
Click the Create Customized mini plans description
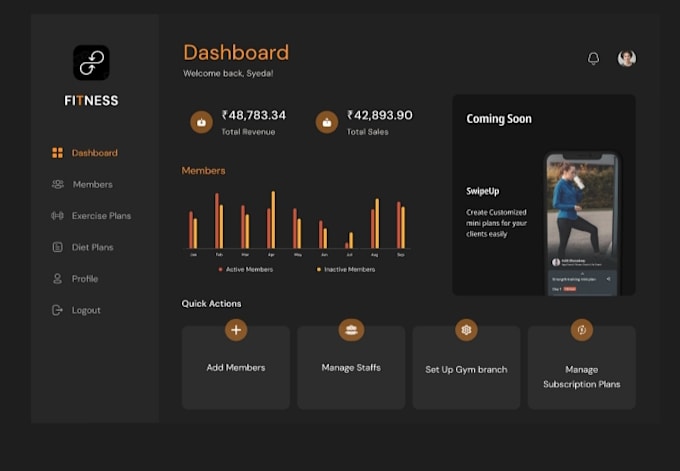pyautogui.click(x=497, y=223)
